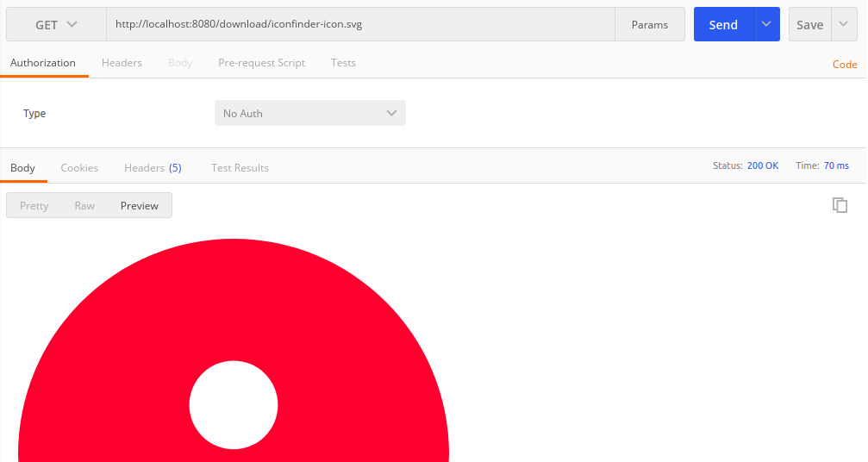This screenshot has height=462, width=868.
Task: Click the 70 ms time value
Action: [836, 166]
